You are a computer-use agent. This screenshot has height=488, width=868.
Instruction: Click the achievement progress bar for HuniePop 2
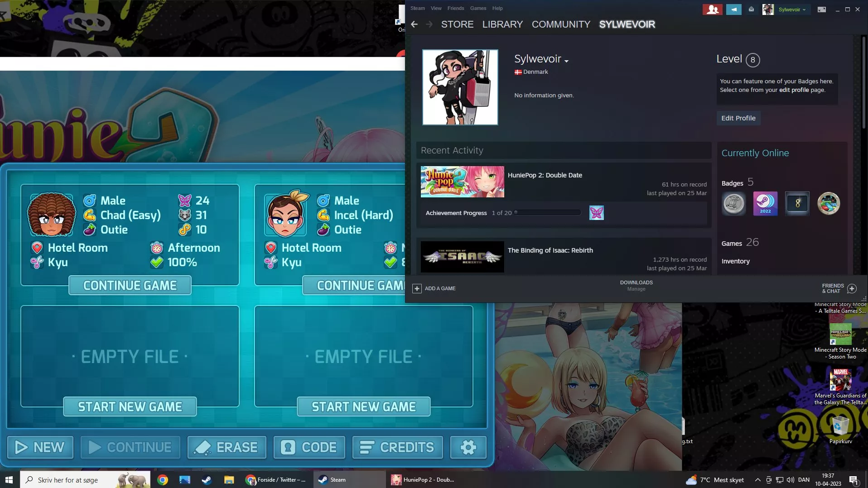point(548,212)
